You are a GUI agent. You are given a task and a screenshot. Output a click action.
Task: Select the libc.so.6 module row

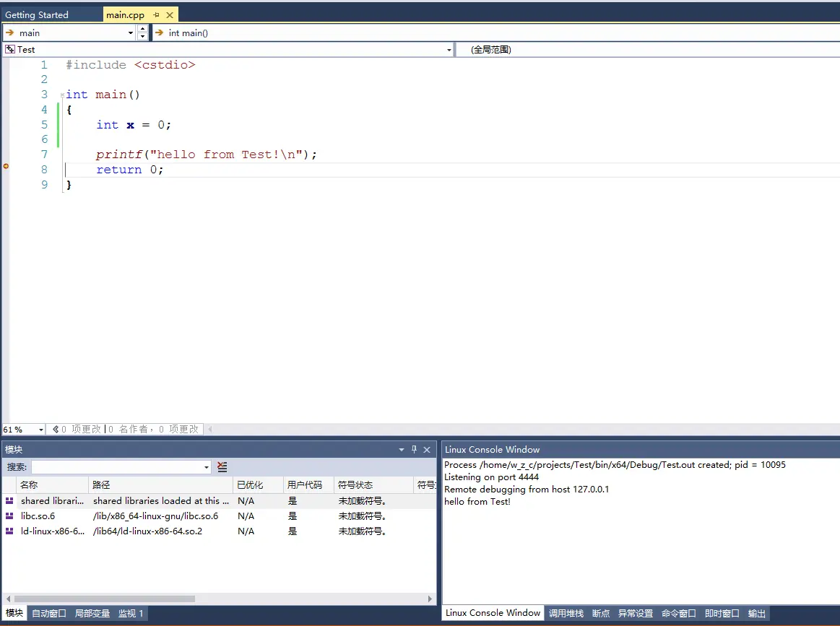click(219, 516)
